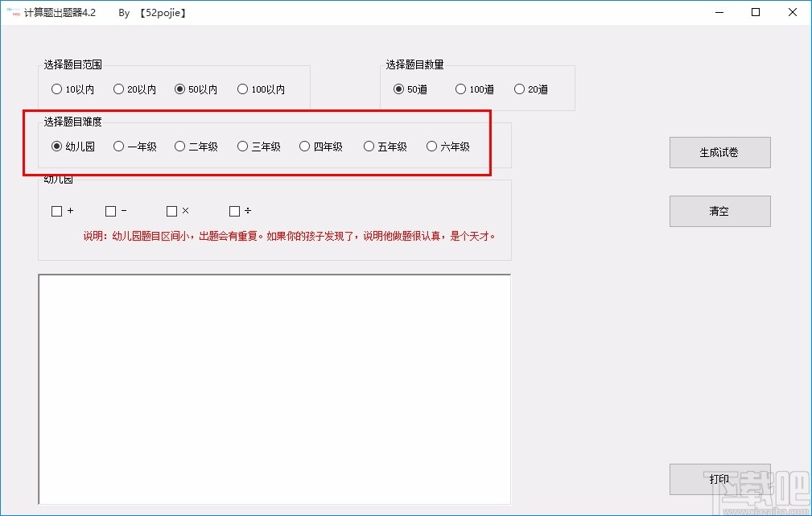Set difficulty to 二年级
This screenshot has height=516, width=812.
178,147
